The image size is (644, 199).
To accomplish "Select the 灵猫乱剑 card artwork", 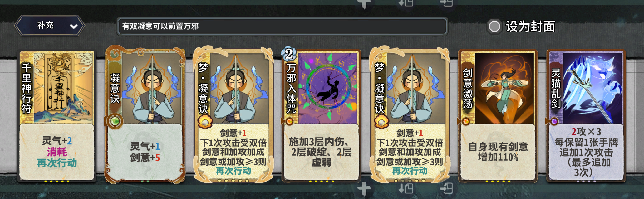I will [x=592, y=88].
